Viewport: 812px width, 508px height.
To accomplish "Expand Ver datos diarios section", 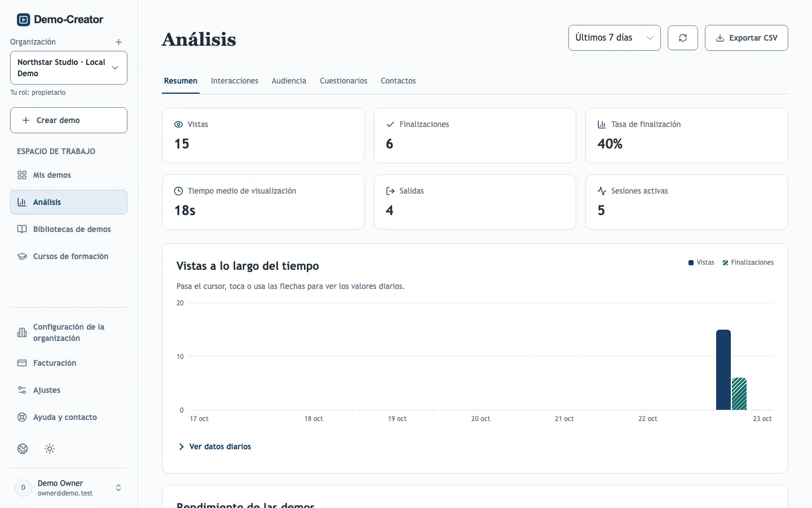I will (215, 446).
